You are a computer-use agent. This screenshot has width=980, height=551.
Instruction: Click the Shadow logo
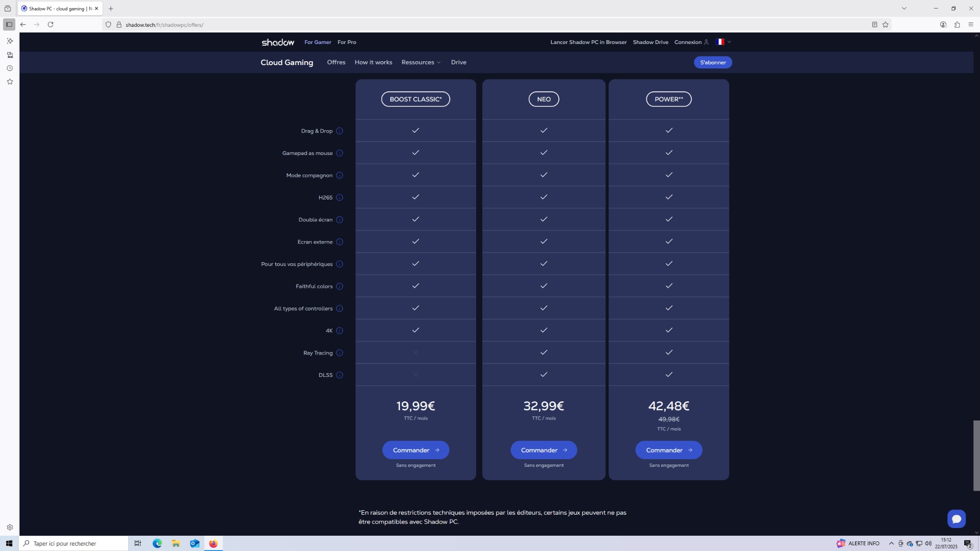coord(278,42)
